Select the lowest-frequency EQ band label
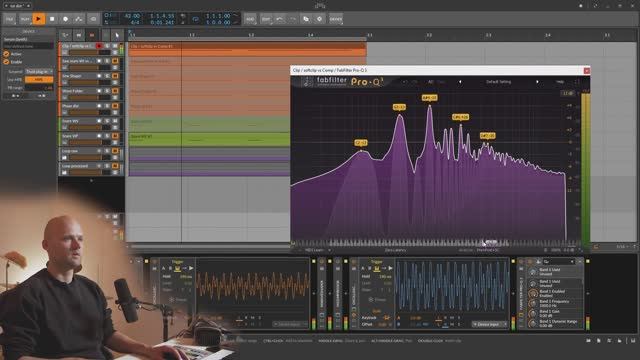The image size is (640, 360). click(x=361, y=142)
